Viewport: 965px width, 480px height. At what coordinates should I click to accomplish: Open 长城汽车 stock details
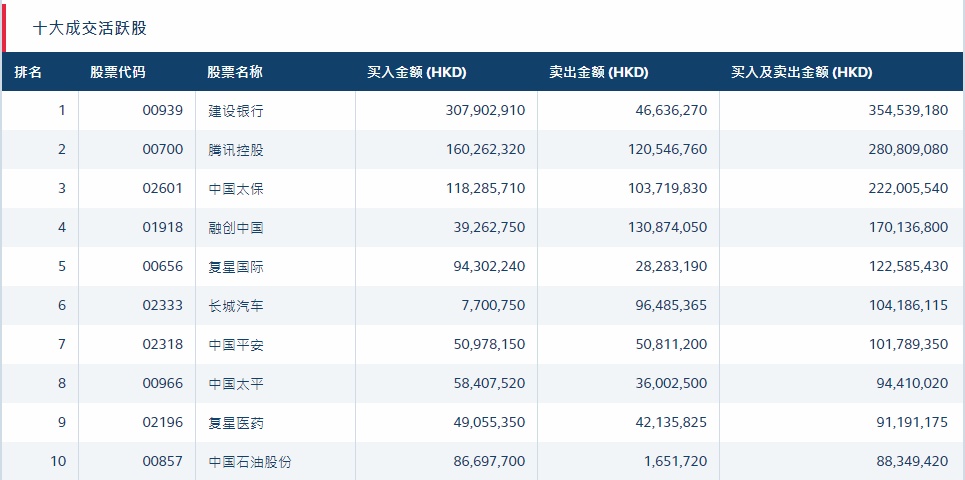pos(236,306)
